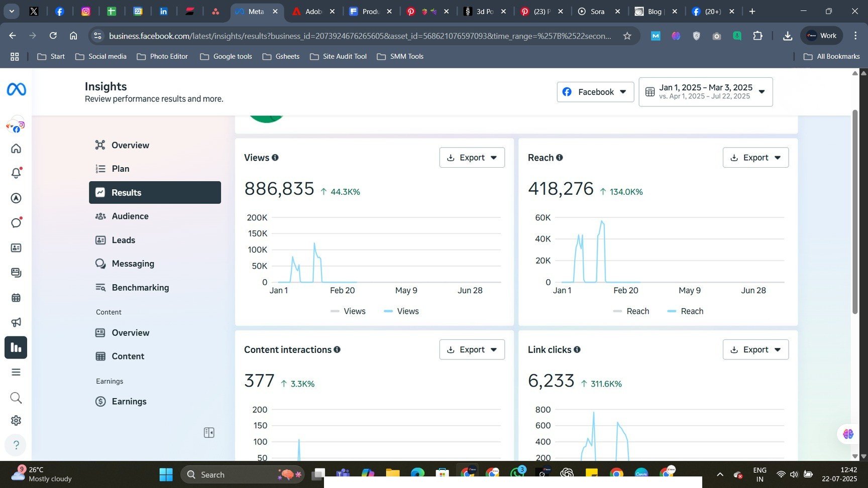Click the Link clicks info icon
This screenshot has width=868, height=488.
[577, 349]
